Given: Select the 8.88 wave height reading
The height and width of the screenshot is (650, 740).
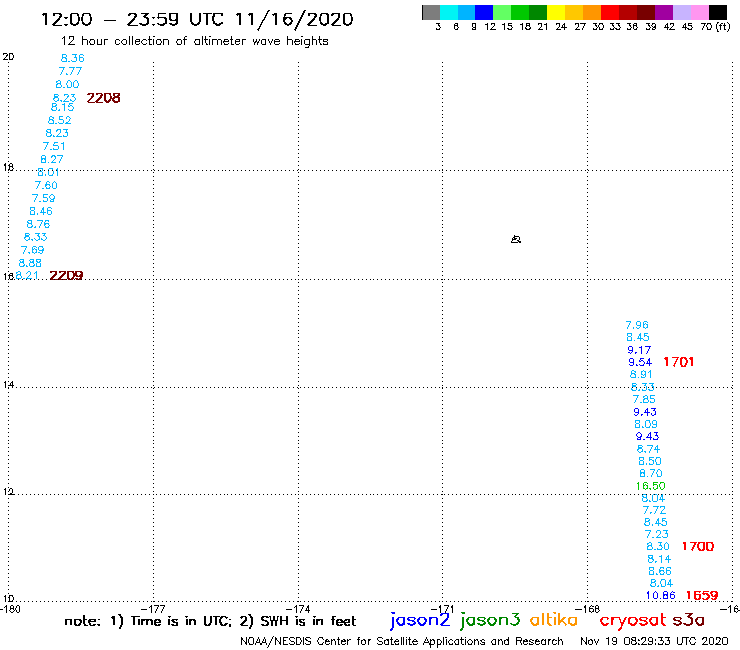Looking at the screenshot, I should tap(30, 263).
